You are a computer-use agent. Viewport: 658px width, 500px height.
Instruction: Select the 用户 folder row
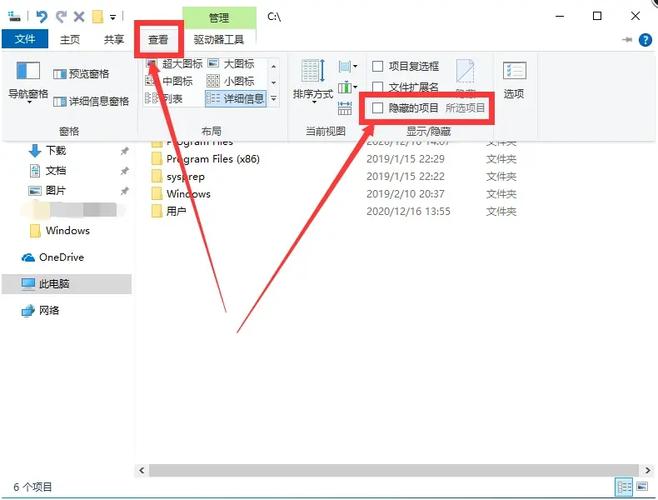169,211
